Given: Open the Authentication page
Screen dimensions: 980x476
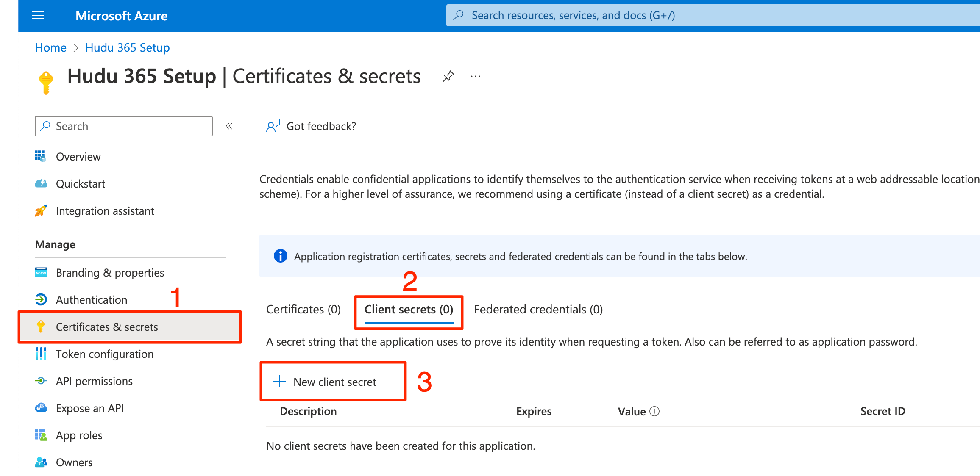Looking at the screenshot, I should pos(92,300).
